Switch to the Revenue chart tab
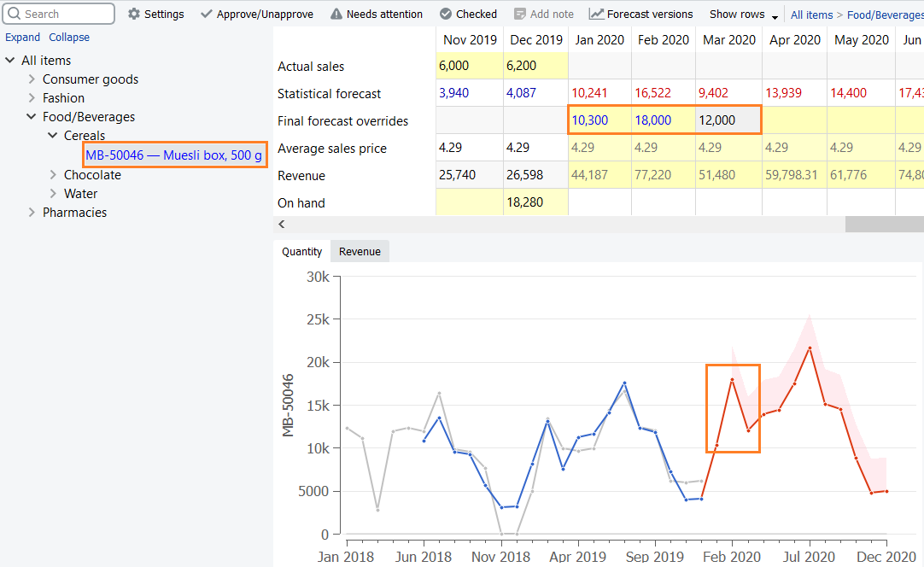 pyautogui.click(x=360, y=251)
